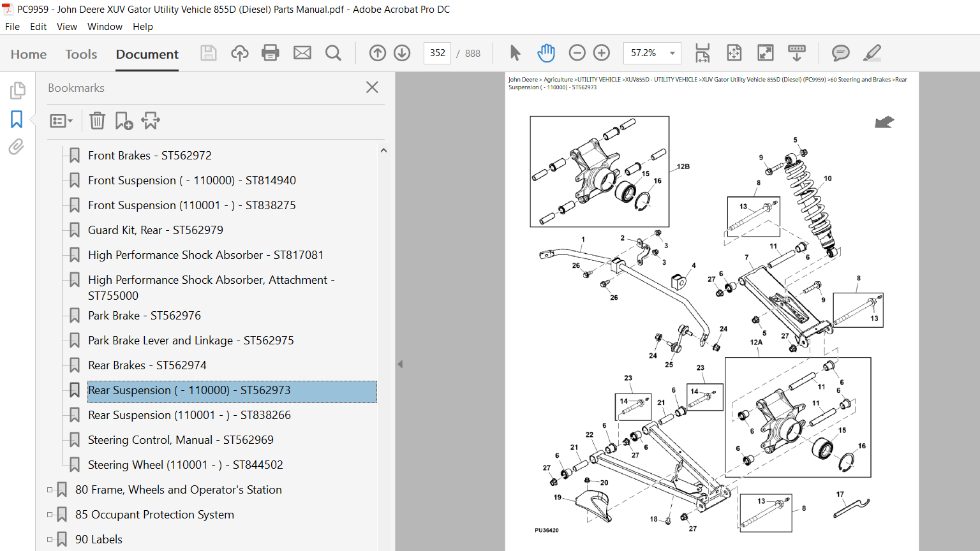Screen dimensions: 980x551
Task: Click the read mode download-style icon
Action: (797, 53)
